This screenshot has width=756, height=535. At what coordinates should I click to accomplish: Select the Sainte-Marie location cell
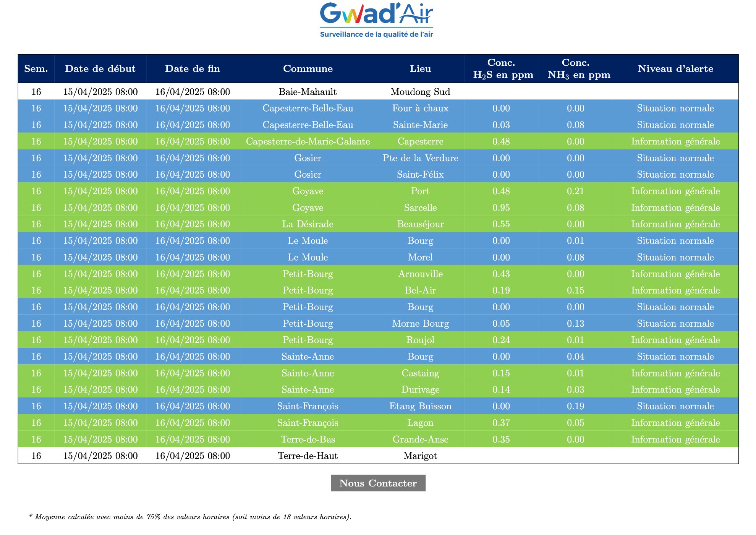tap(420, 125)
